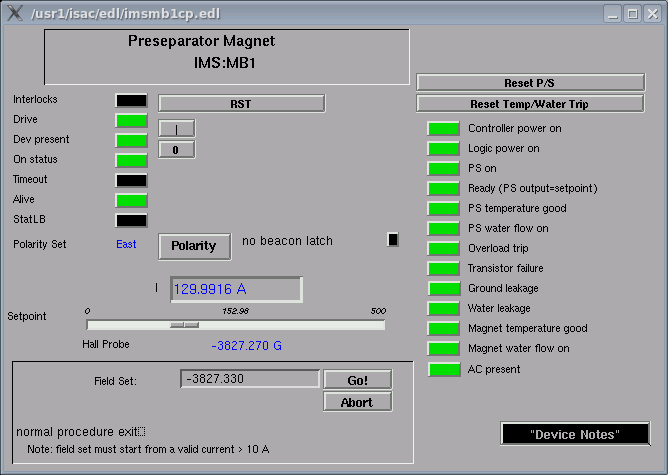
Task: Click the Setpoint slider handle
Action: coord(183,325)
